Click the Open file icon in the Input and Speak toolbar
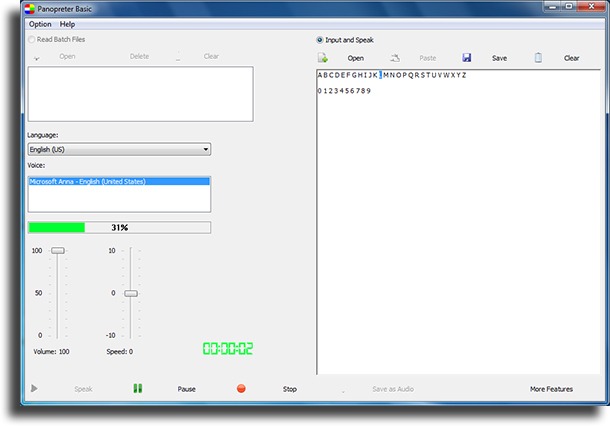 click(x=323, y=58)
